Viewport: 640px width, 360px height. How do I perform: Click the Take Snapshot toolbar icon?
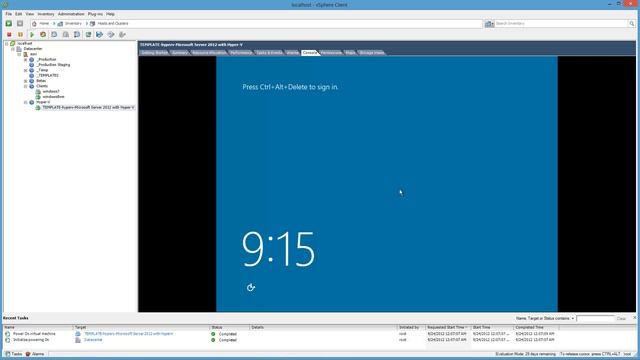point(54,35)
